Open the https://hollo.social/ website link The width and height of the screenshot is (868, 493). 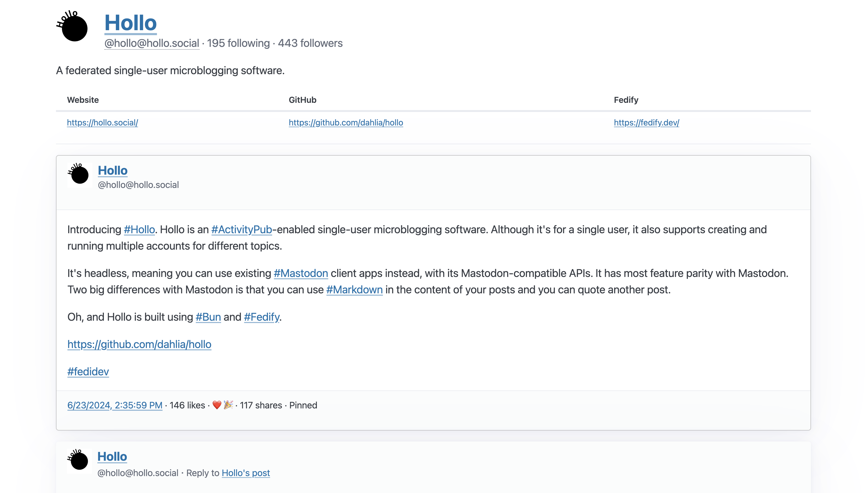[102, 123]
